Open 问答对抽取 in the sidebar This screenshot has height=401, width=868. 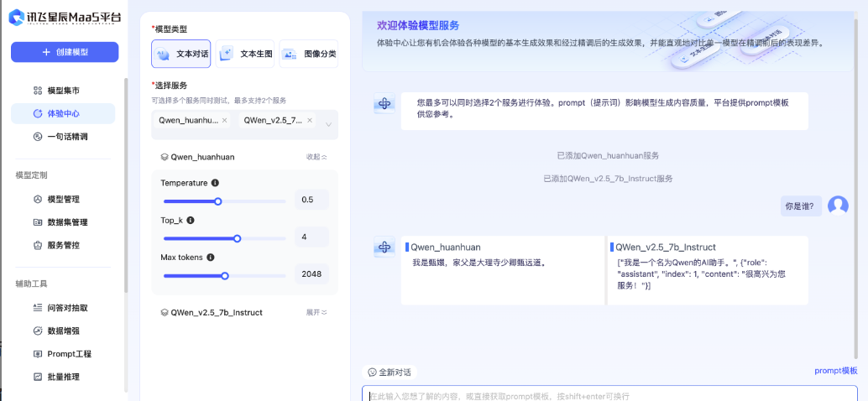click(x=67, y=308)
